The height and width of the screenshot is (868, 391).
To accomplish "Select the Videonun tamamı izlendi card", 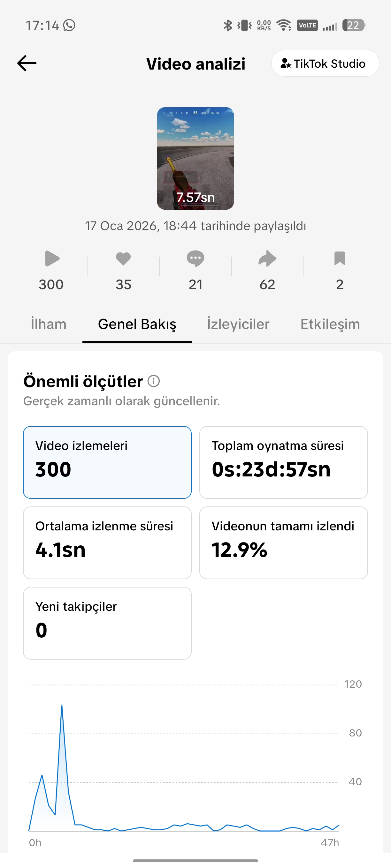I will pos(283,543).
